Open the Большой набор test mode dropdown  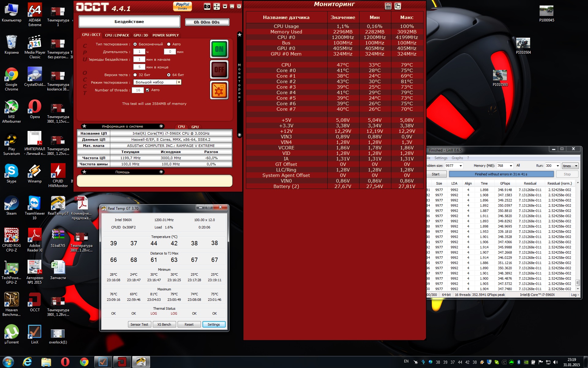[x=179, y=82]
